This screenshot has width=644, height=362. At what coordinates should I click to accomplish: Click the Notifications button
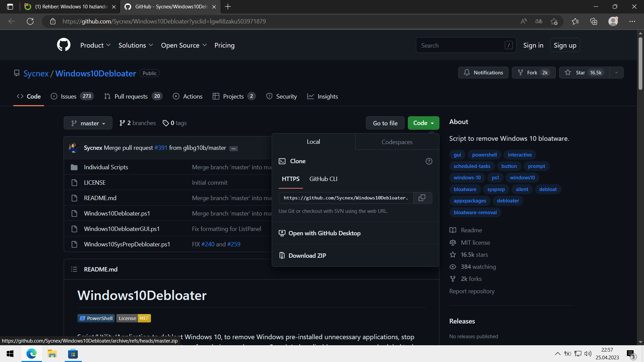point(483,73)
